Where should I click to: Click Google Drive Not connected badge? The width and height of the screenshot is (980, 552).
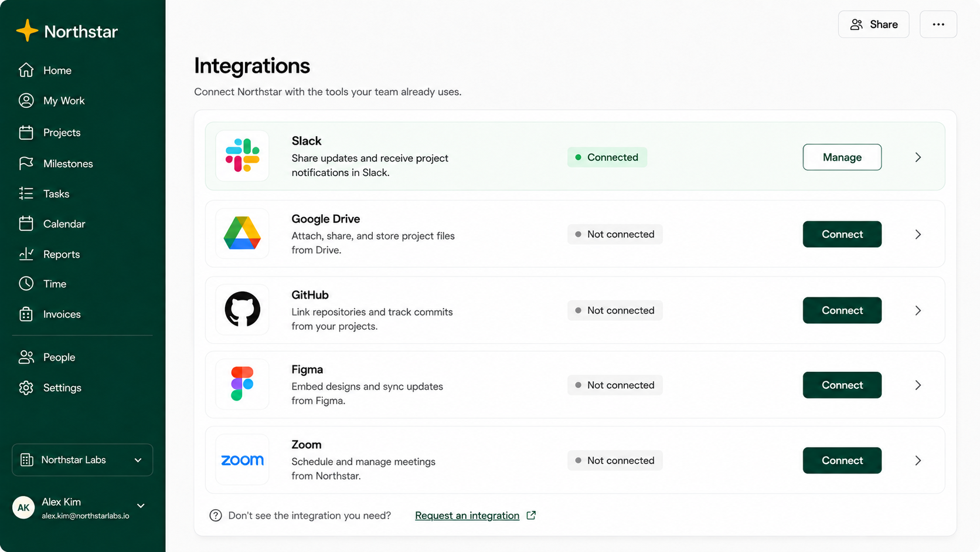615,234
